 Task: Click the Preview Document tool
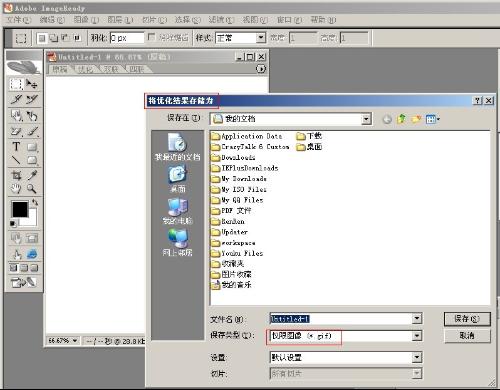pos(16,254)
